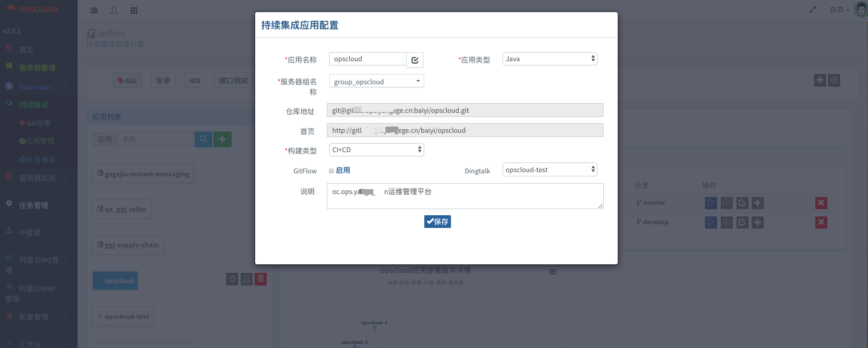This screenshot has height=348, width=868.
Task: Click the 保存 save button
Action: point(437,221)
